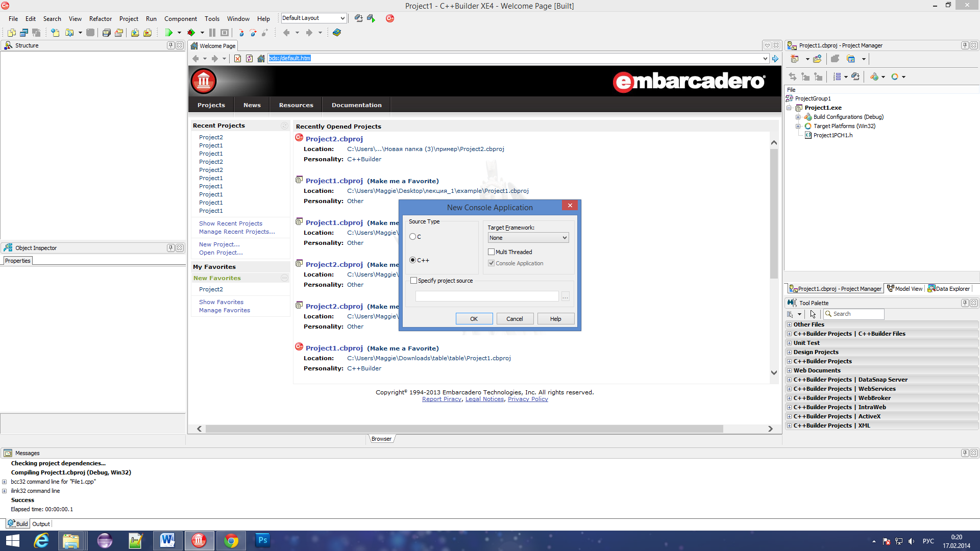The height and width of the screenshot is (551, 980).
Task: Collapse the Project1.exe tree node
Action: click(789, 108)
